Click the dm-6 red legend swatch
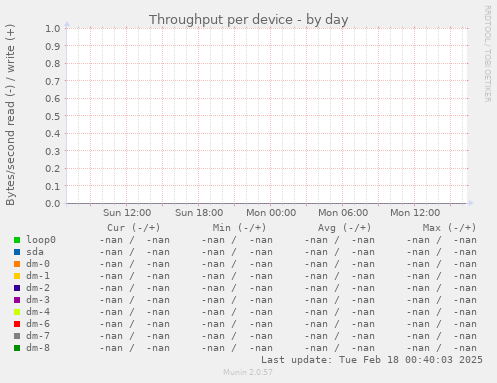 pos(17,324)
